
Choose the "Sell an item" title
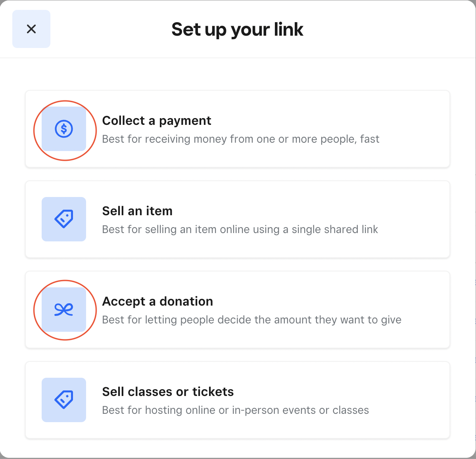coord(137,211)
